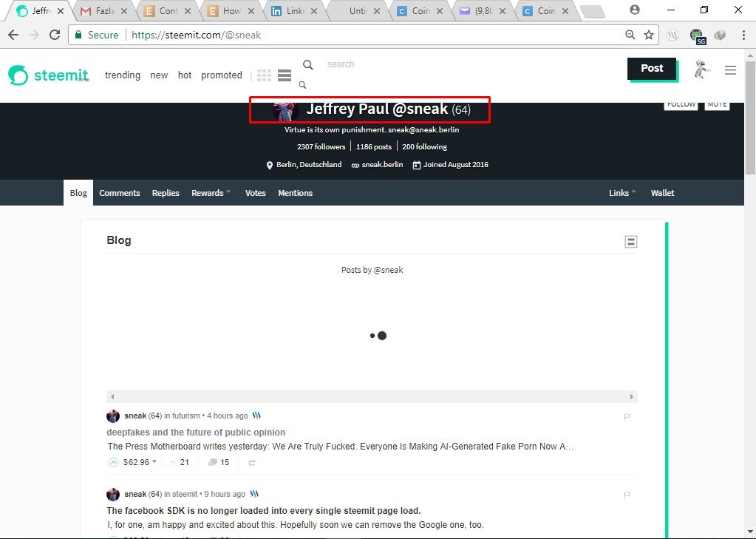Open Chrome zoom indicator icon
Screen dimensions: 756x539
pos(630,35)
